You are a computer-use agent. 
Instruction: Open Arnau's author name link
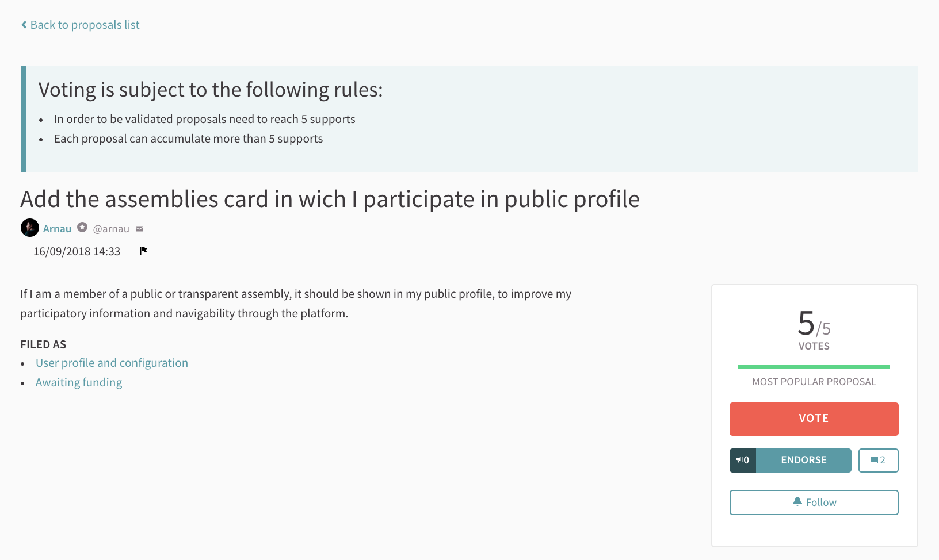point(57,228)
